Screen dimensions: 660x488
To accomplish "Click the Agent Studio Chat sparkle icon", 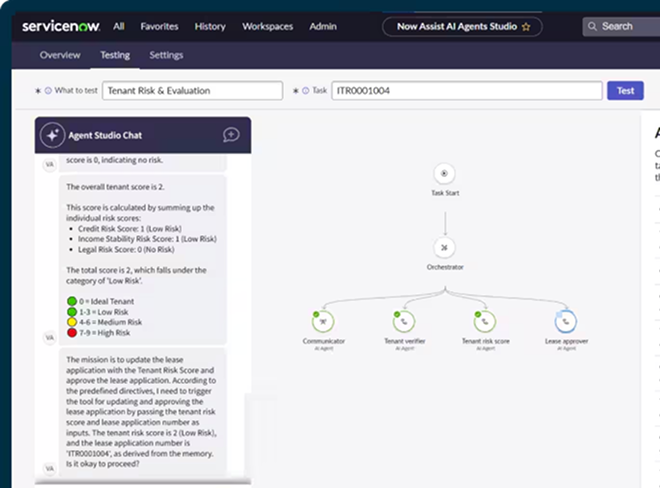I will (52, 135).
